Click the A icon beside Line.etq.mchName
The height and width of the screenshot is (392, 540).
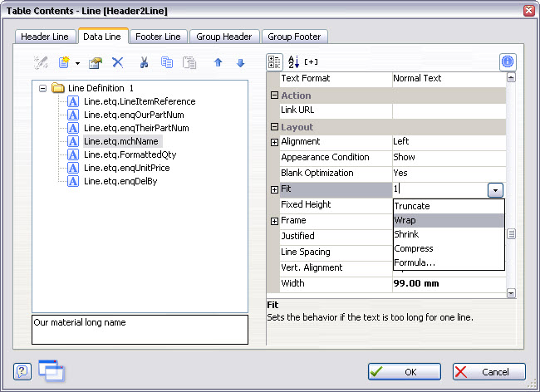coord(72,141)
